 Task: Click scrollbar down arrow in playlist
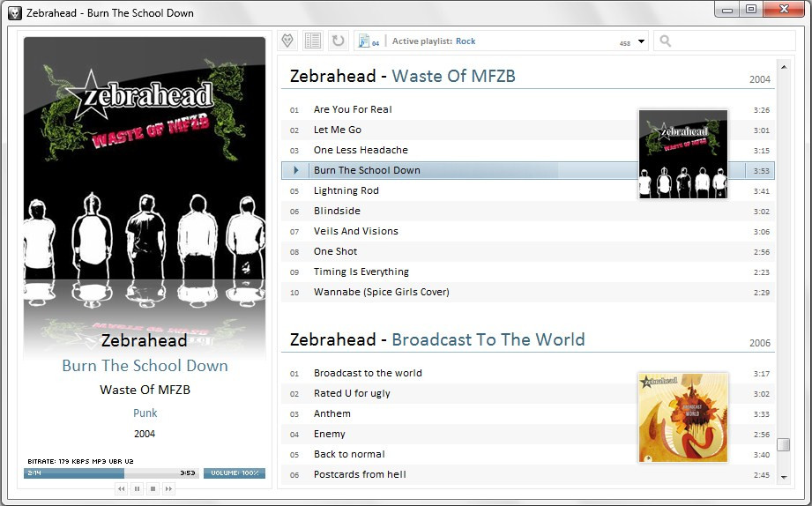point(784,478)
